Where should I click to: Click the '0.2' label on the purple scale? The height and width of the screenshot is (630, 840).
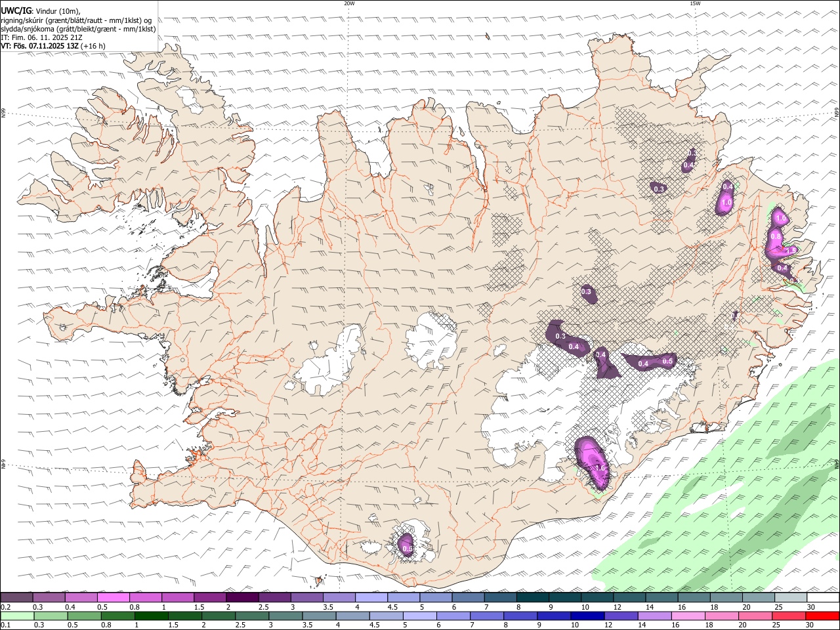click(6, 607)
